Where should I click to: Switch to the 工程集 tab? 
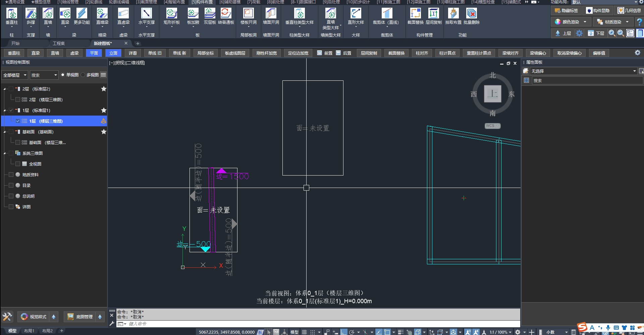59,43
